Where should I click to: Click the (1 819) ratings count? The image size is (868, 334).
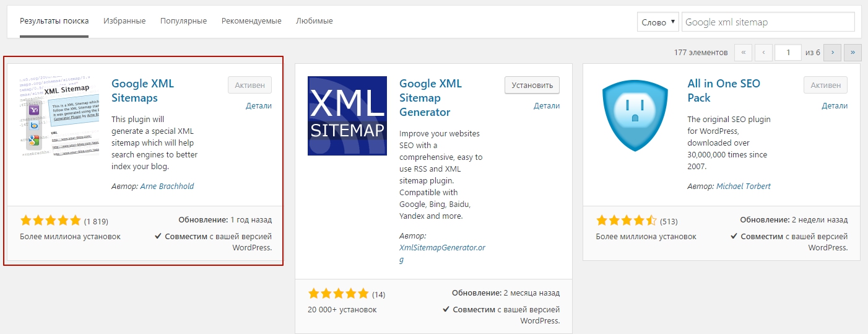click(96, 221)
